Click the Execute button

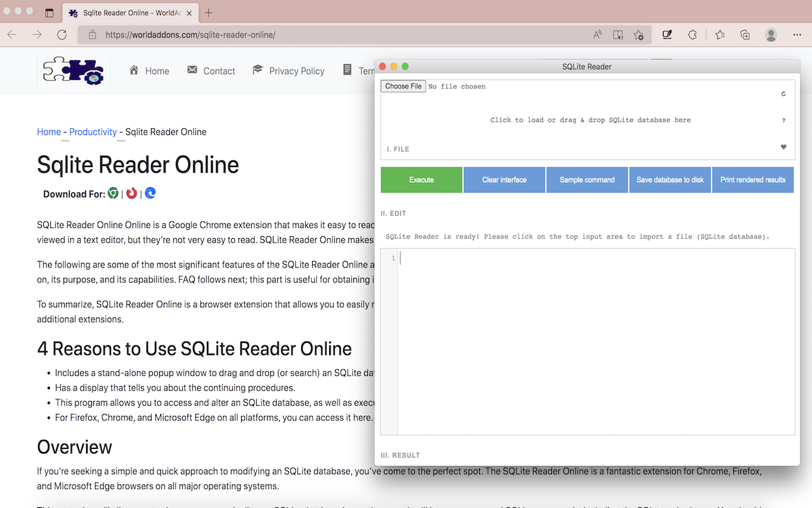(x=421, y=180)
